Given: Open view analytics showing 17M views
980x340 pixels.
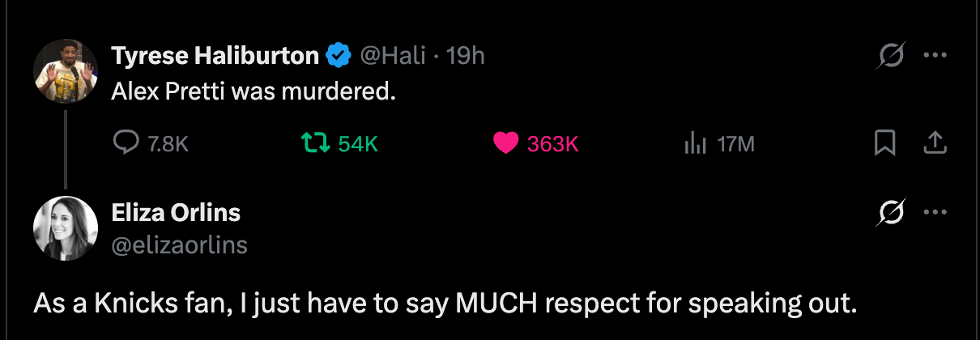Looking at the screenshot, I should [x=696, y=144].
